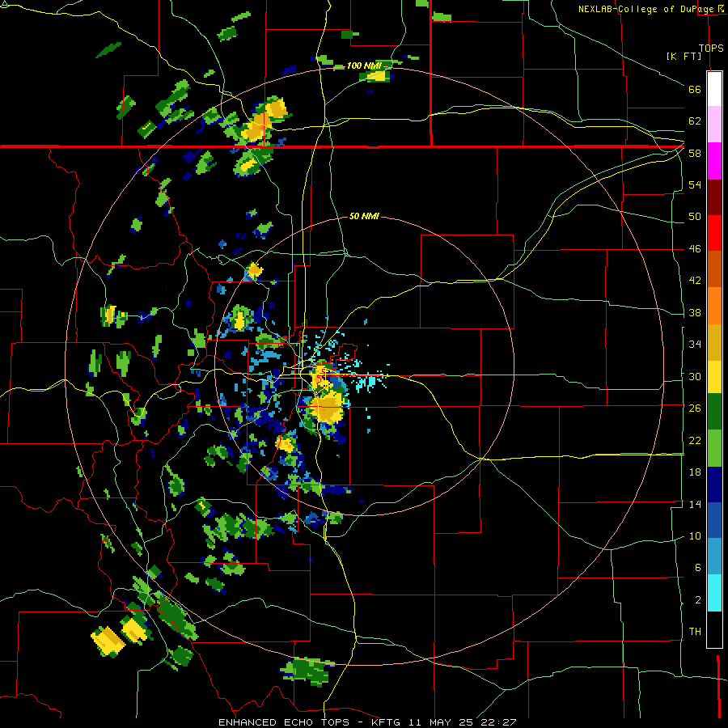728x728 pixels.
Task: Click the dark red (maroon) legend swatch
Action: pos(714,197)
